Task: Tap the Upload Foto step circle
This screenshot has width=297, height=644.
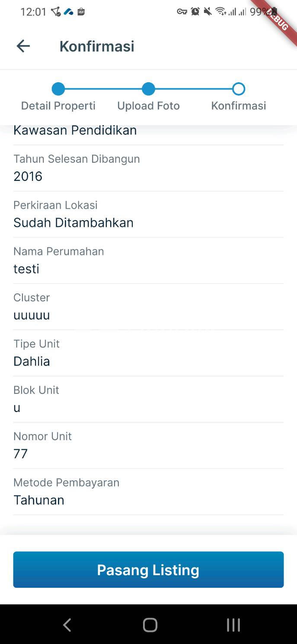Action: pyautogui.click(x=148, y=89)
